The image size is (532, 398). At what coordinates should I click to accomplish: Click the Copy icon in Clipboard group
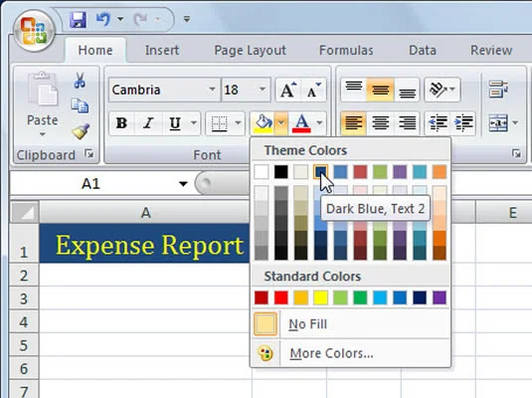[x=80, y=105]
